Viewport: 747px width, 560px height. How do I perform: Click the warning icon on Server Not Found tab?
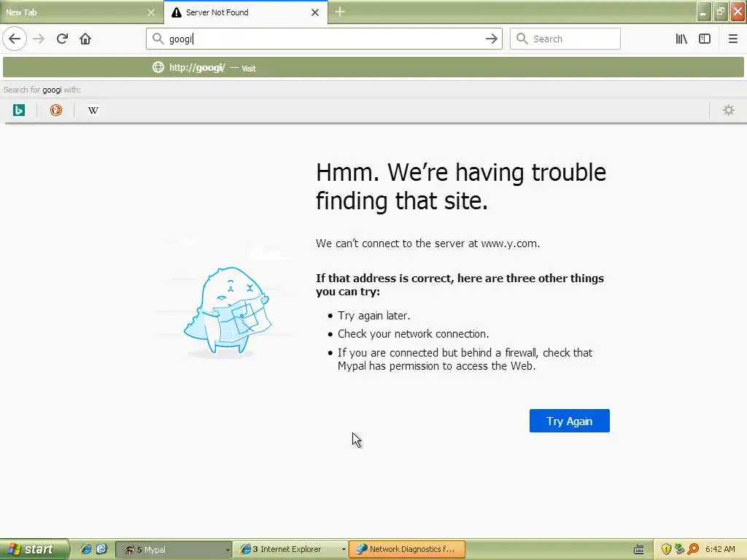[177, 12]
